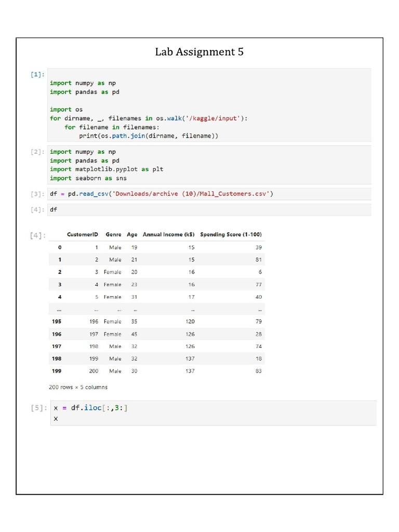Select the cell prompt labeled [1]:
This screenshot has width=399, height=532.
(x=37, y=74)
